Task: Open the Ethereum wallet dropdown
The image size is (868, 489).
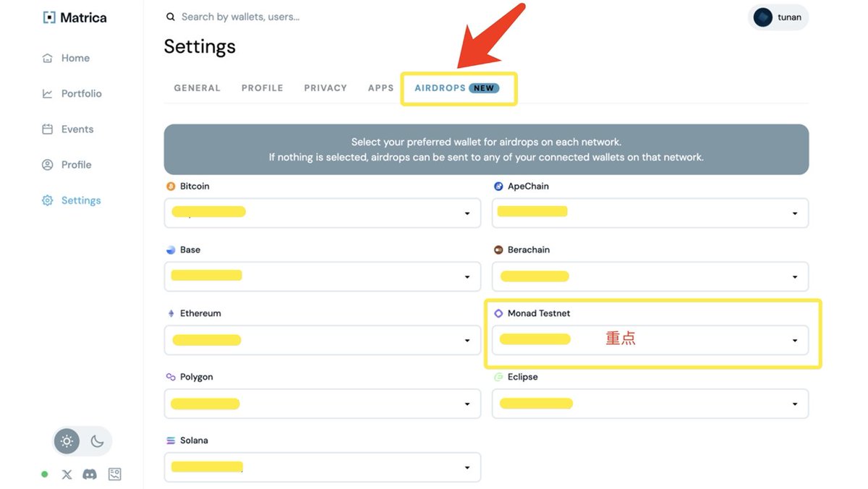Action: pos(323,340)
